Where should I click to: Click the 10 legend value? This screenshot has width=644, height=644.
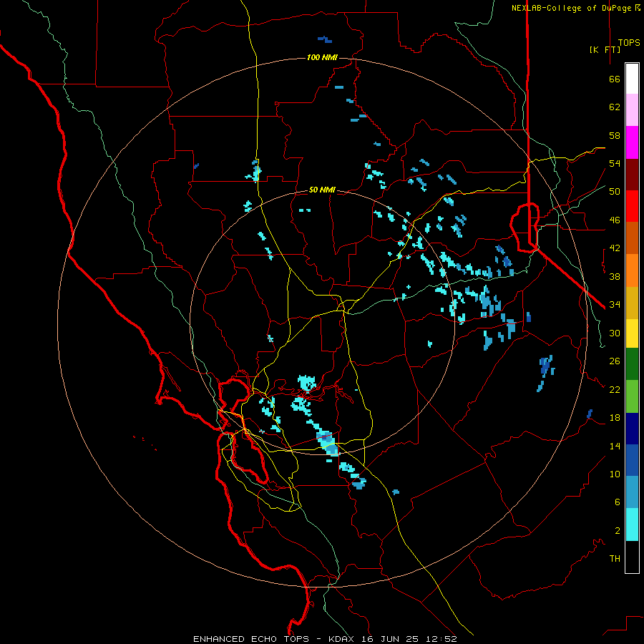(x=615, y=474)
